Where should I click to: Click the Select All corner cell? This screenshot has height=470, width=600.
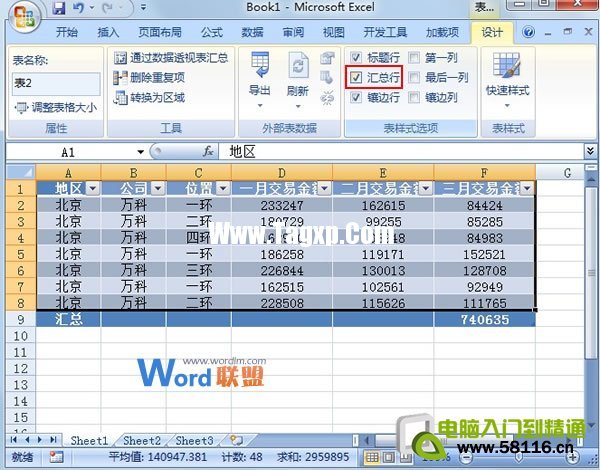click(21, 173)
